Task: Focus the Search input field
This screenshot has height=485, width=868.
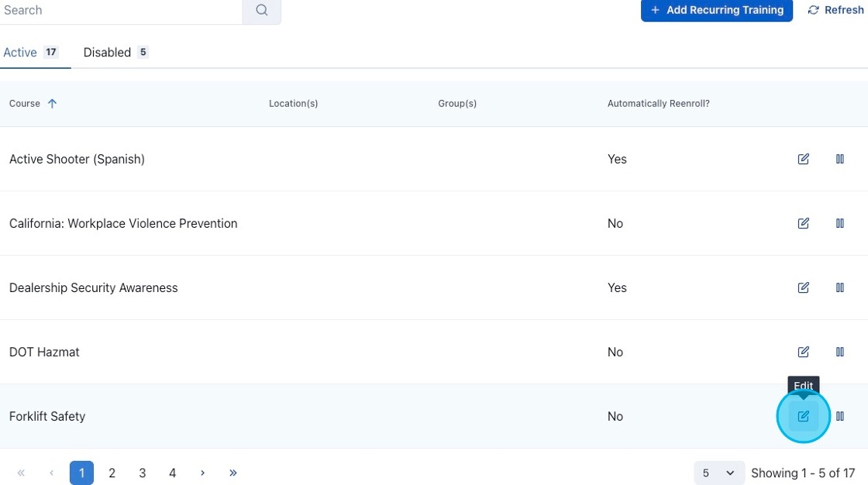Action: pyautogui.click(x=120, y=11)
